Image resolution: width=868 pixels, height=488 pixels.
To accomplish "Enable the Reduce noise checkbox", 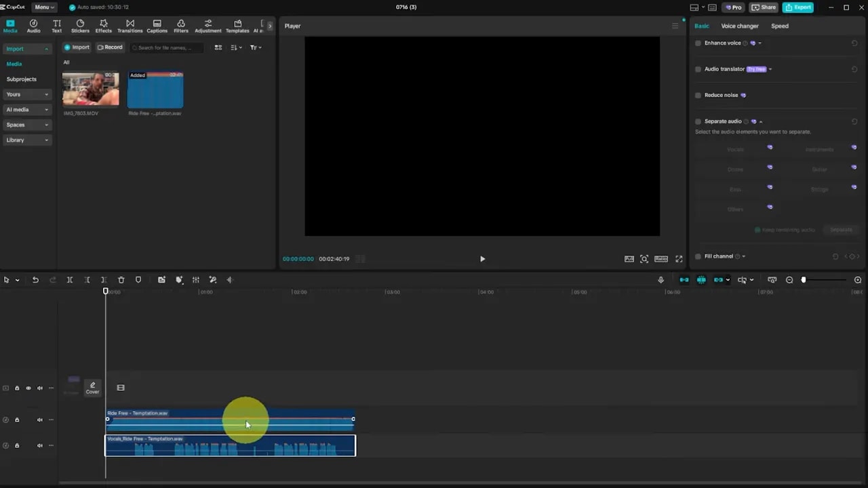I will (x=698, y=95).
